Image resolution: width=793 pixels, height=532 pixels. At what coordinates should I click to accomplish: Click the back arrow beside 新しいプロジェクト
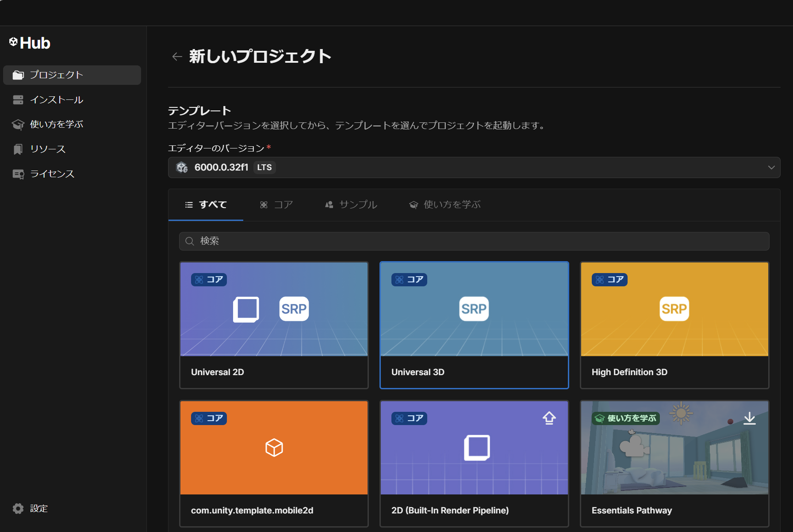point(177,57)
